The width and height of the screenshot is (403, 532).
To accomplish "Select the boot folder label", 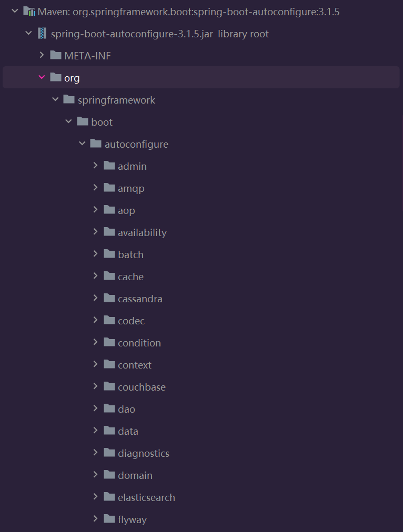I will tap(102, 122).
